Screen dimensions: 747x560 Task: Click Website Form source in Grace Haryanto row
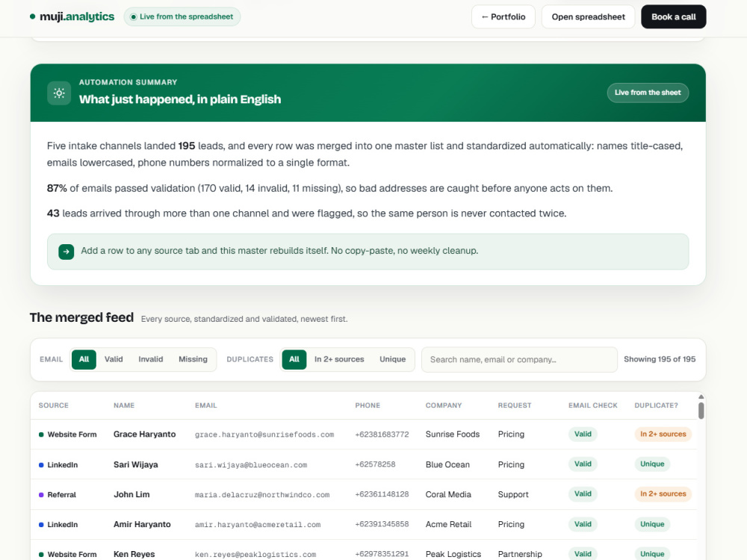68,435
